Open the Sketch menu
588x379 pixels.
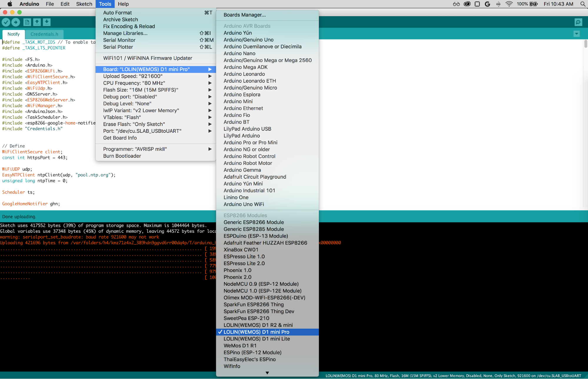click(x=84, y=4)
